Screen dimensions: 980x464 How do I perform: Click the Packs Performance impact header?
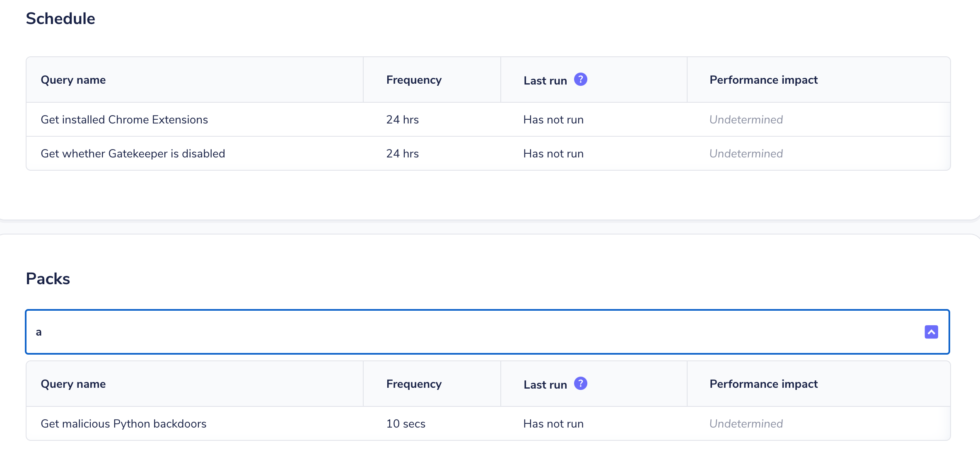click(x=763, y=384)
